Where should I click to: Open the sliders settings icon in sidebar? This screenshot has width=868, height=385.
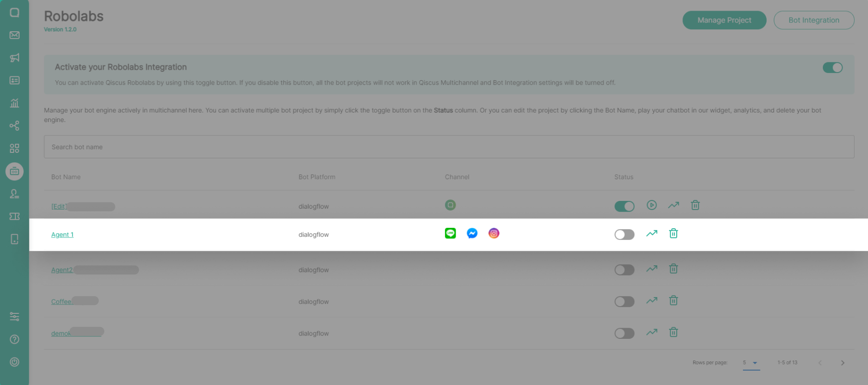tap(14, 317)
